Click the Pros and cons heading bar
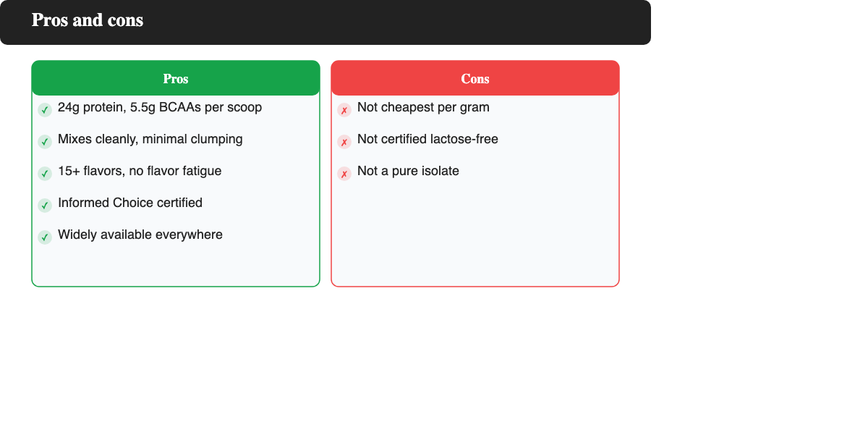Screen dimensions: 868x435 point(325,22)
